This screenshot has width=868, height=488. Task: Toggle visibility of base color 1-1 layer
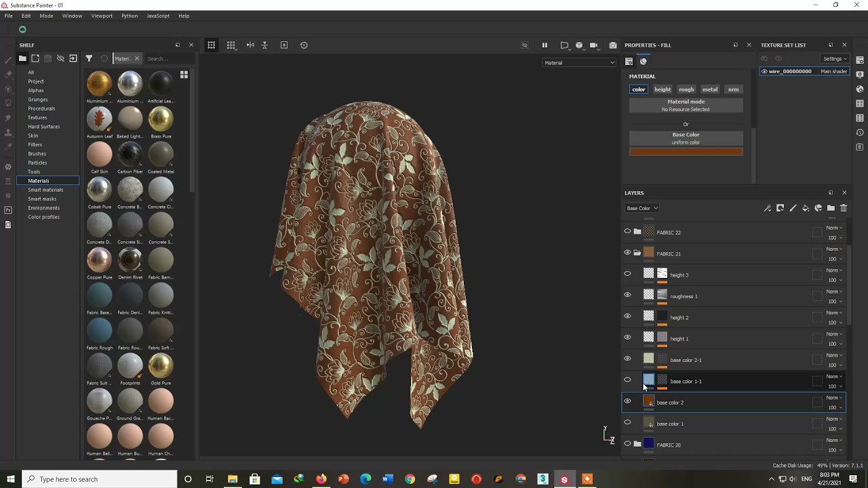[627, 380]
